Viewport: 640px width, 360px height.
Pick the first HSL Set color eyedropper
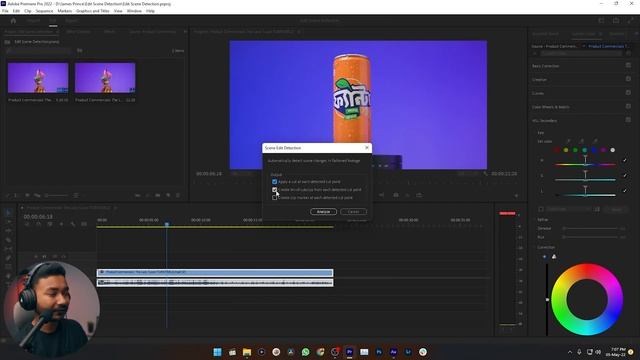(x=569, y=141)
